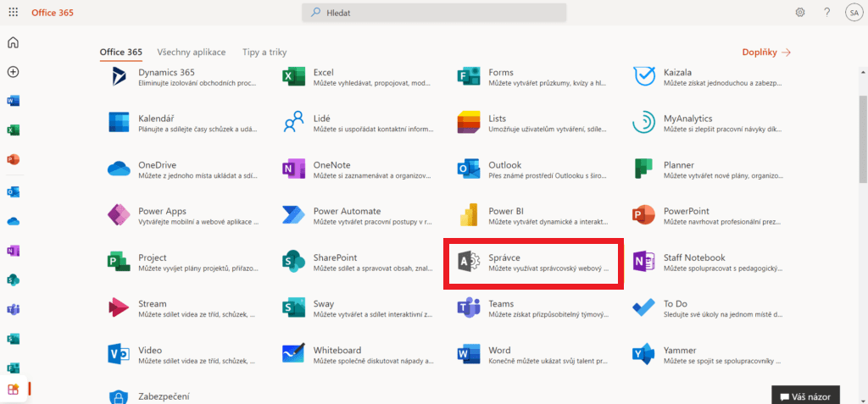Screen dimensions: 868x404
Task: Open Word from the left sidebar
Action: (x=13, y=101)
